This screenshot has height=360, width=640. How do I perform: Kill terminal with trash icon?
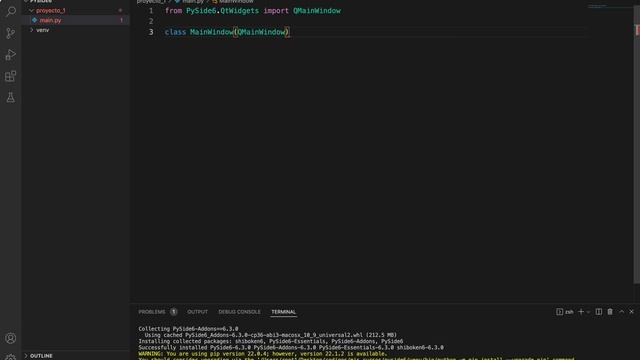click(x=610, y=312)
